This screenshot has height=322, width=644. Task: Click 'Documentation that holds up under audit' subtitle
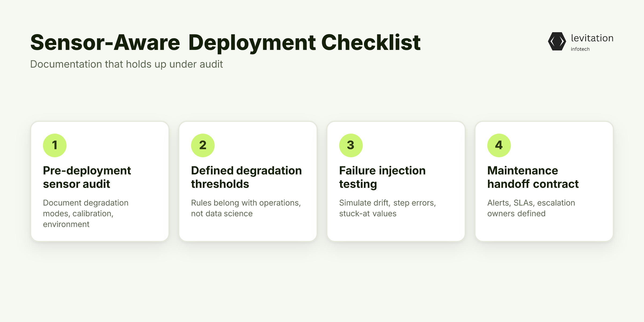(126, 64)
